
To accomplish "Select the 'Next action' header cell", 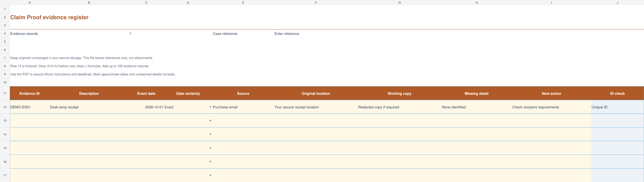I will [551, 93].
